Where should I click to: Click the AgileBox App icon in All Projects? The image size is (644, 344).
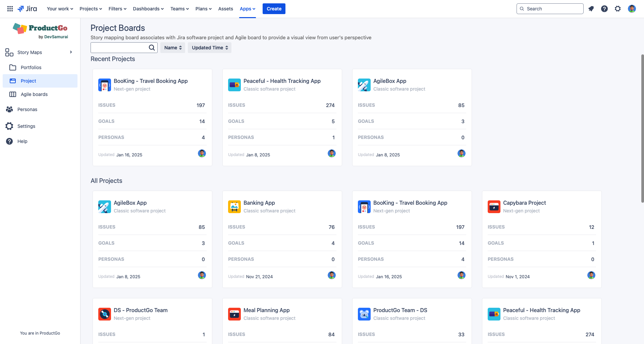coord(105,207)
